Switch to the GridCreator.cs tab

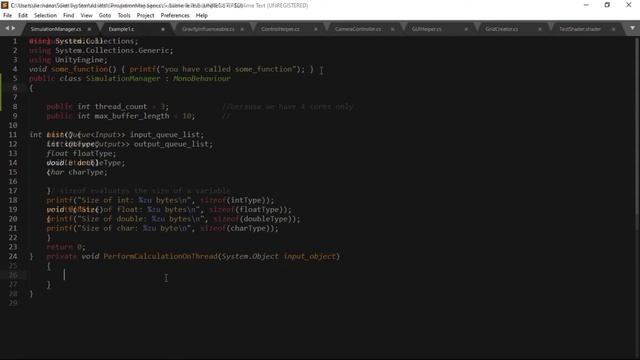point(502,29)
